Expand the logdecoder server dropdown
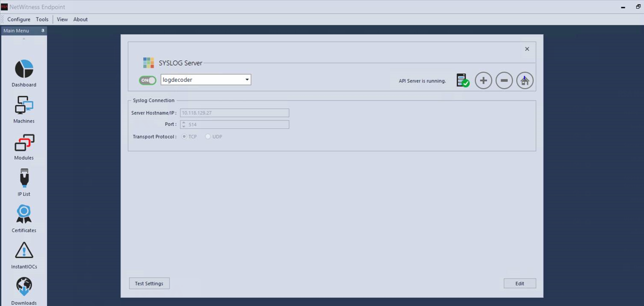This screenshot has height=306, width=644. pyautogui.click(x=247, y=80)
